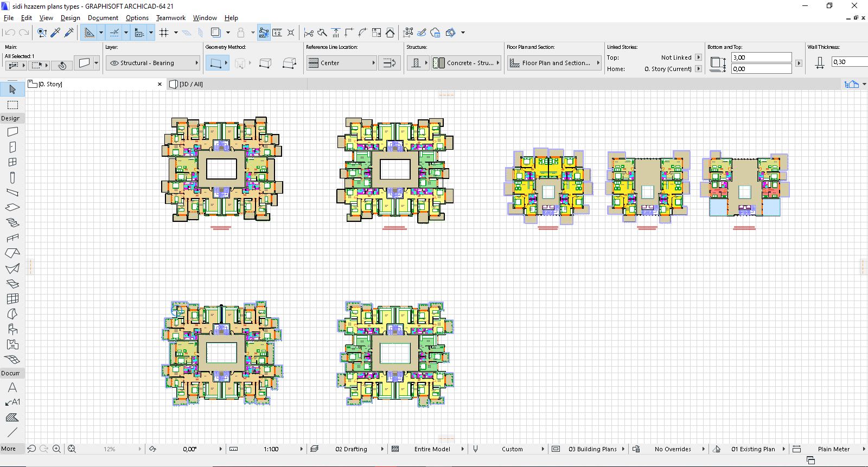
Task: Select the Stair tool in toolbox
Action: 12,222
